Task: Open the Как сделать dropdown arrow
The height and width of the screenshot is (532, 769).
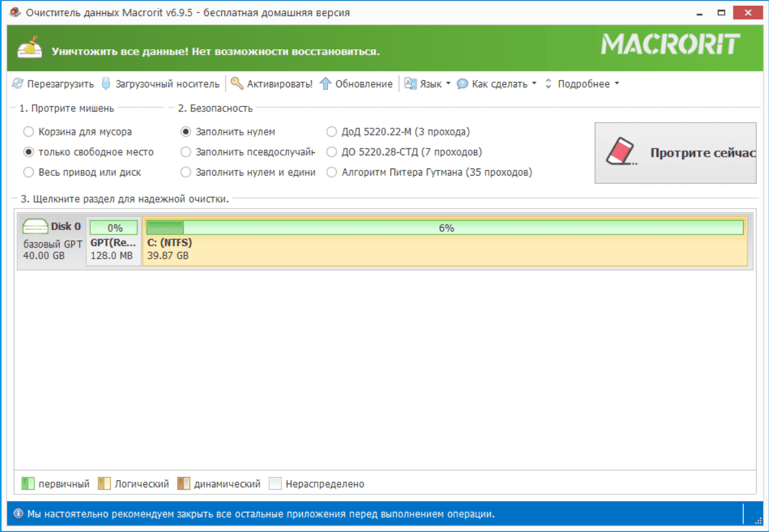Action: (534, 84)
